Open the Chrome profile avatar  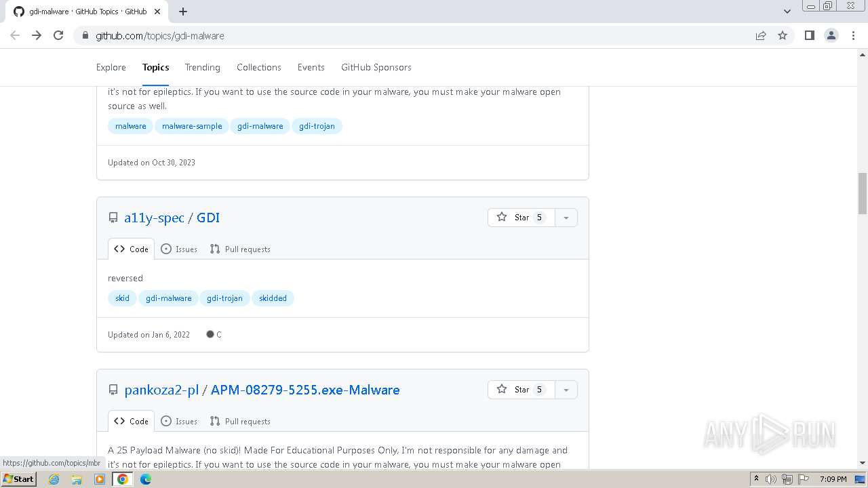tap(831, 35)
